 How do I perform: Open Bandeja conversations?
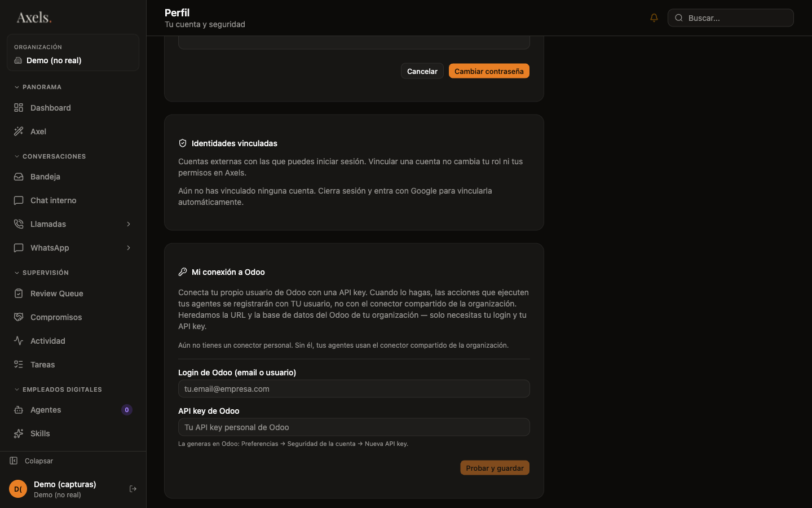(x=73, y=177)
